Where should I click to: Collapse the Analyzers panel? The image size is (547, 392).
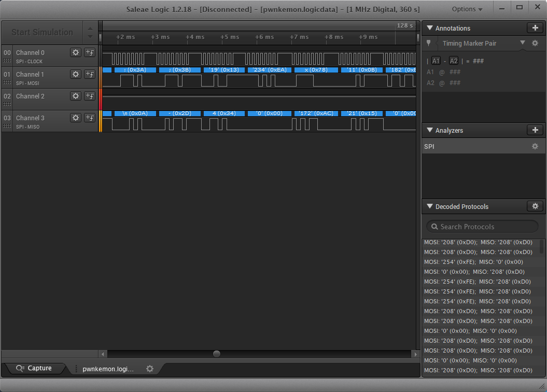point(430,131)
